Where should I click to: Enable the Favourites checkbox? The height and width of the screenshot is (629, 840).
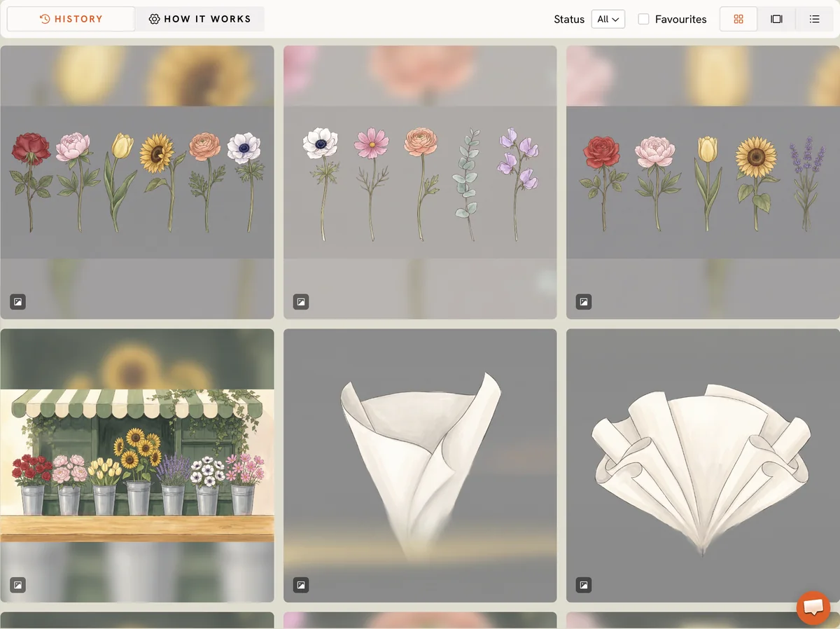(643, 19)
